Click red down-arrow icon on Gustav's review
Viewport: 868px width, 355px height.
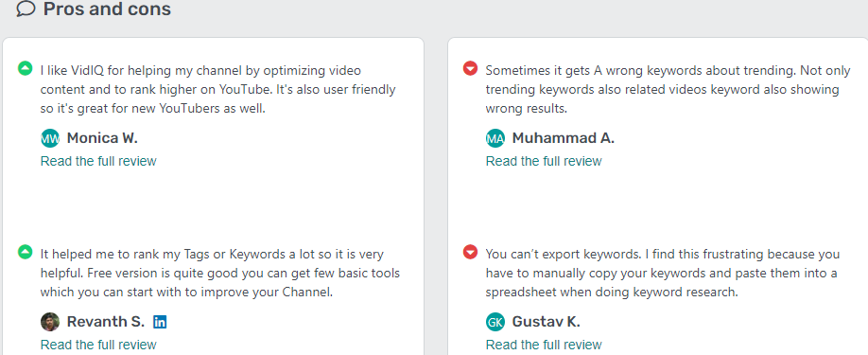[470, 252]
